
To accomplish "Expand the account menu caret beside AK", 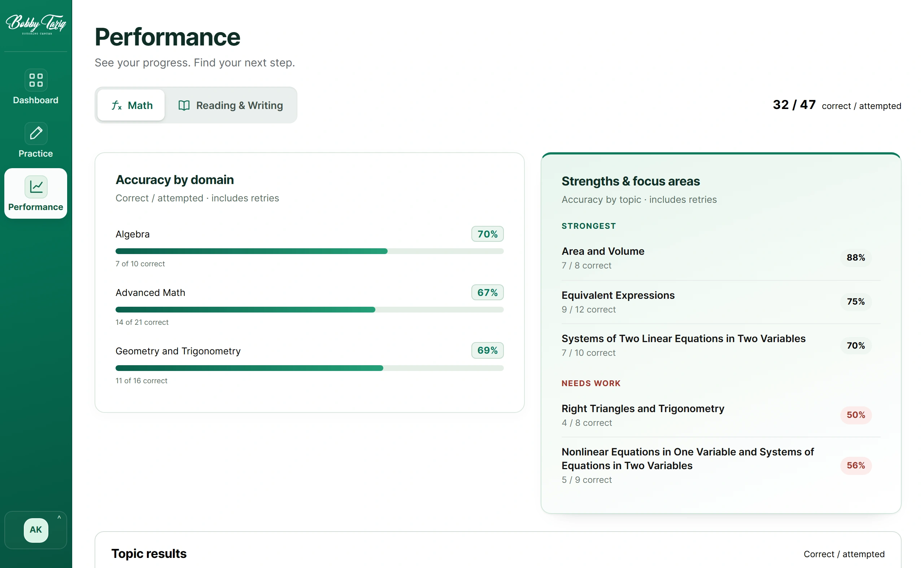I will click(59, 518).
